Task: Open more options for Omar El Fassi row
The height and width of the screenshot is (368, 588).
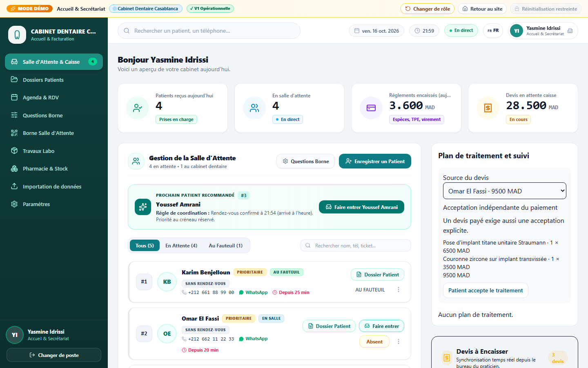Action: tap(399, 341)
